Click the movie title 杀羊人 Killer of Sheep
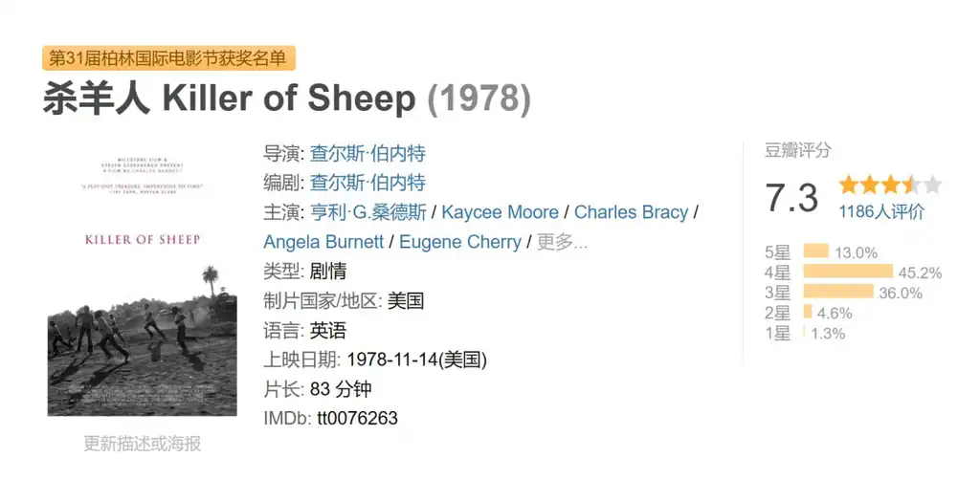The height and width of the screenshot is (480, 980). [230, 99]
